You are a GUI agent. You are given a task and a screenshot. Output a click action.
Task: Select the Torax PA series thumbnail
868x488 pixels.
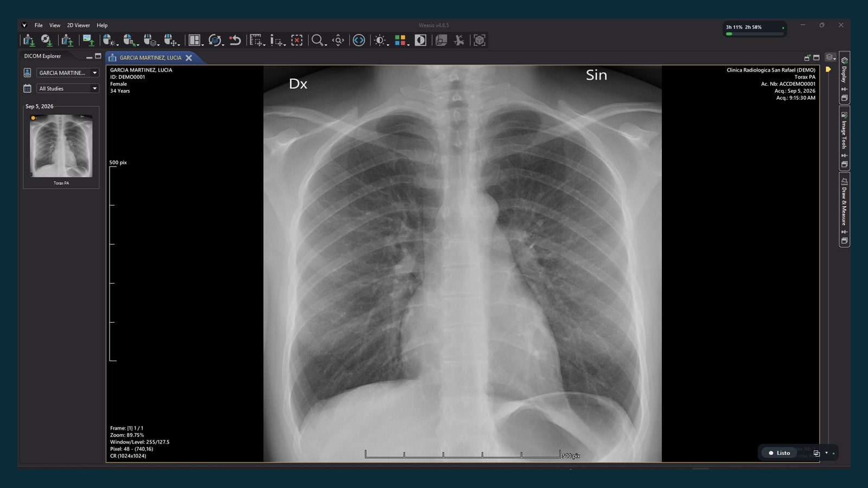point(61,146)
